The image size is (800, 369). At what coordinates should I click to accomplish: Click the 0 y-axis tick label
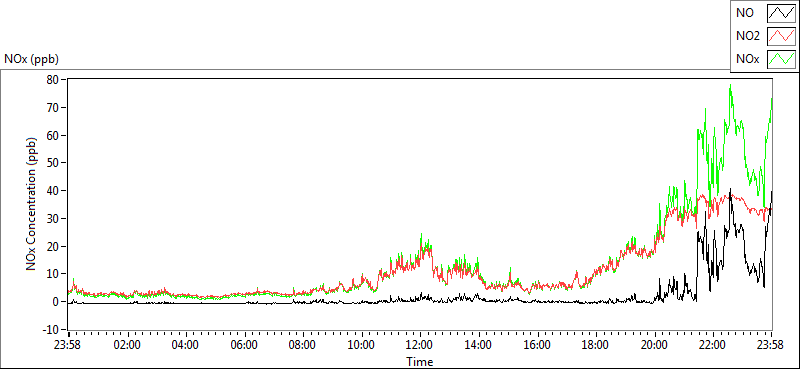(57, 302)
